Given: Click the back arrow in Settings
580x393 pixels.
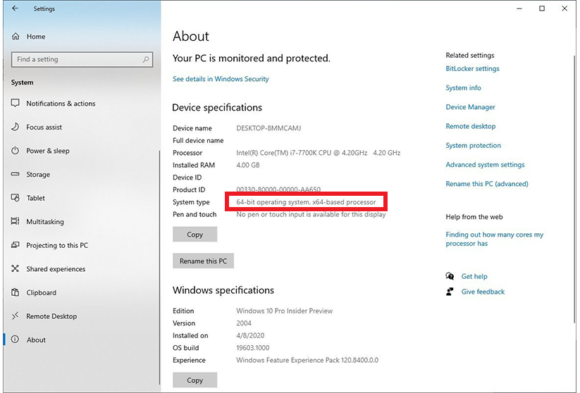Looking at the screenshot, I should click(15, 8).
